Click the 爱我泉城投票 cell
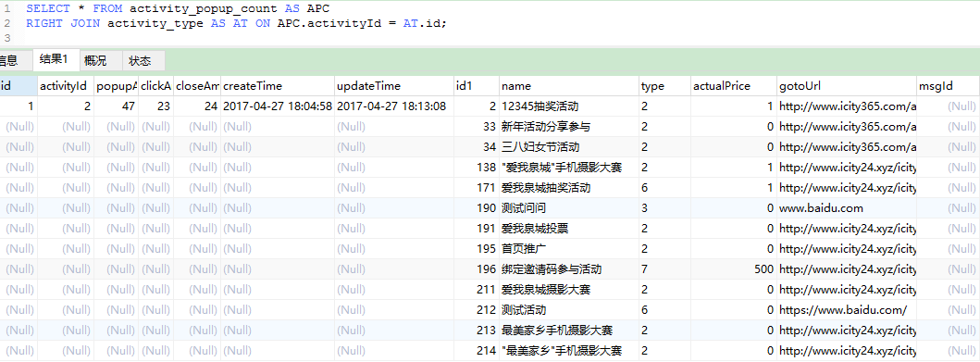980x362 pixels. [569, 229]
